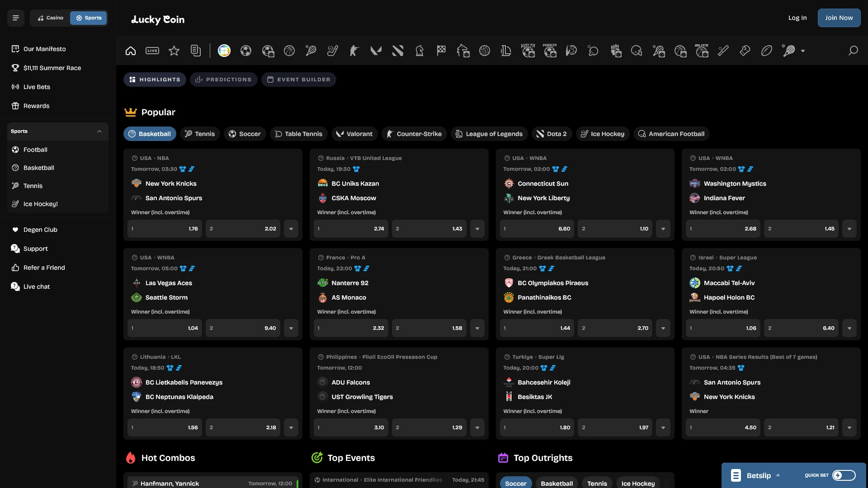This screenshot has height=488, width=868.
Task: Select the Basketball icon in the sports bar
Action: (x=289, y=51)
